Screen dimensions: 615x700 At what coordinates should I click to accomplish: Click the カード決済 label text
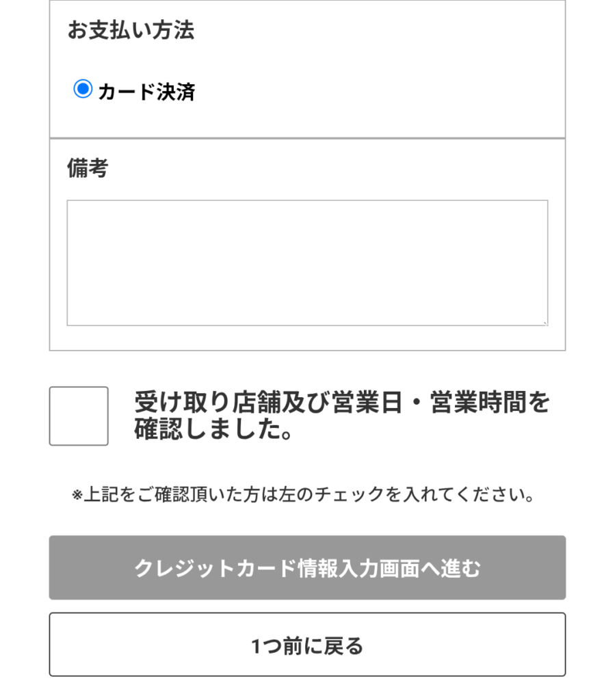pos(146,92)
